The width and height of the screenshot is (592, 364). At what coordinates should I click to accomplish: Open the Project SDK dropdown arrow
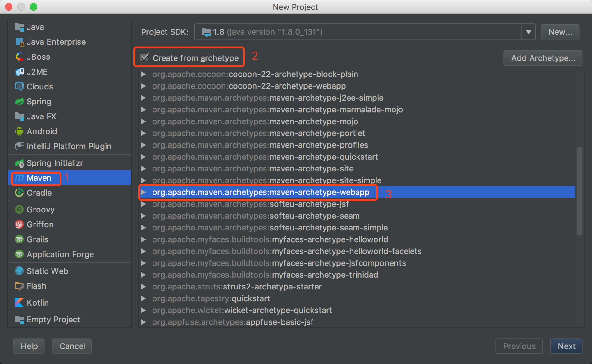pos(528,32)
